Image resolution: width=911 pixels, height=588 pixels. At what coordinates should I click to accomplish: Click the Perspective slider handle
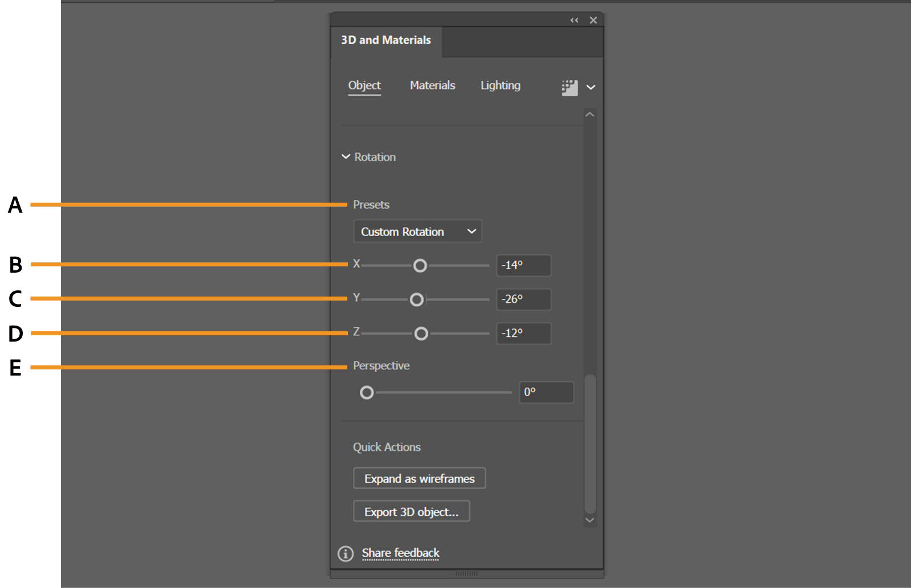[367, 393]
